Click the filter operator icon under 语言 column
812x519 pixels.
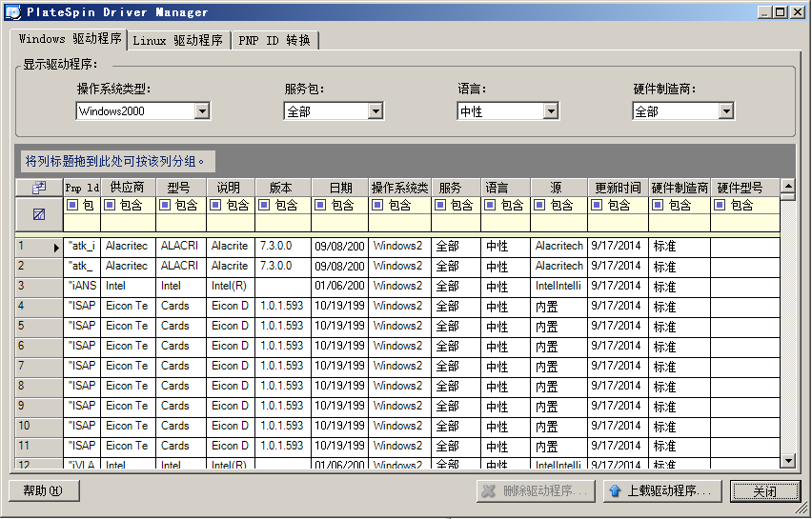(490, 205)
